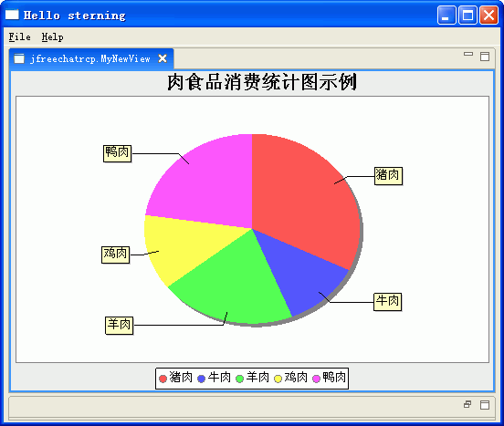Click the green 羊肉 legend swatch
This screenshot has width=504, height=426.
pyautogui.click(x=239, y=379)
